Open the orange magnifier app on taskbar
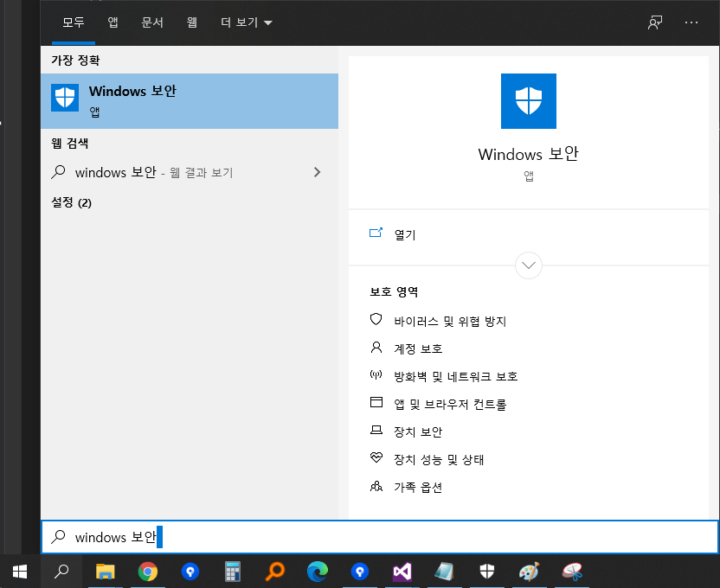This screenshot has height=588, width=720. (275, 572)
